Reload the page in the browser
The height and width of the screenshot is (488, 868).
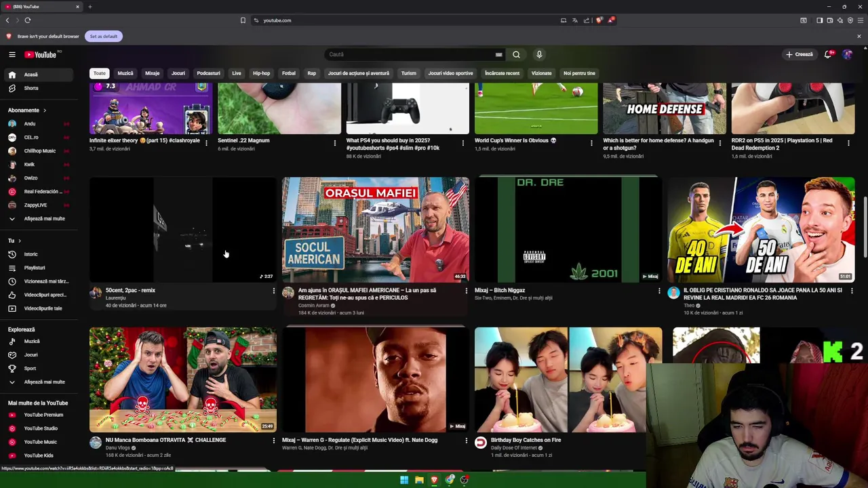point(28,20)
